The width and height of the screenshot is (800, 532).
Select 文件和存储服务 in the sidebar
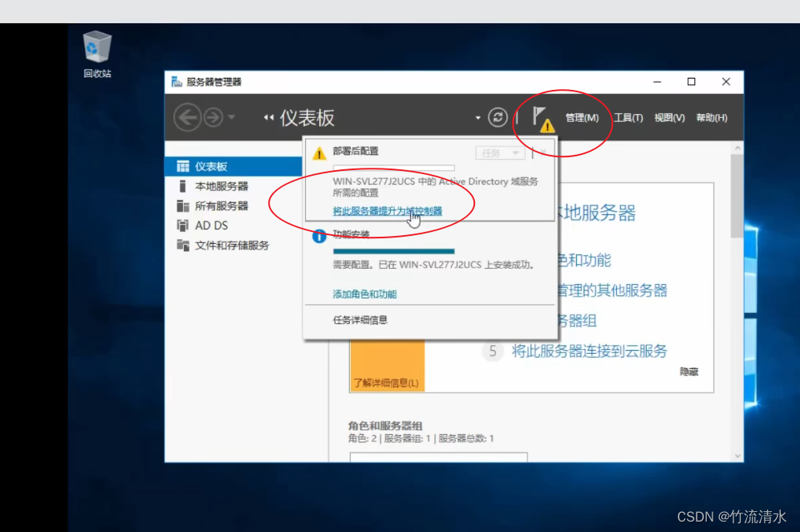point(234,246)
